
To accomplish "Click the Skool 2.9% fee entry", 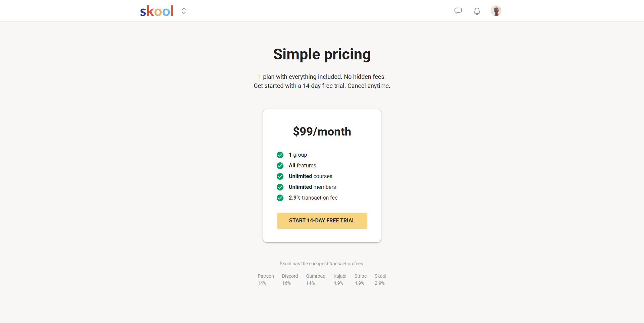I will [380, 279].
